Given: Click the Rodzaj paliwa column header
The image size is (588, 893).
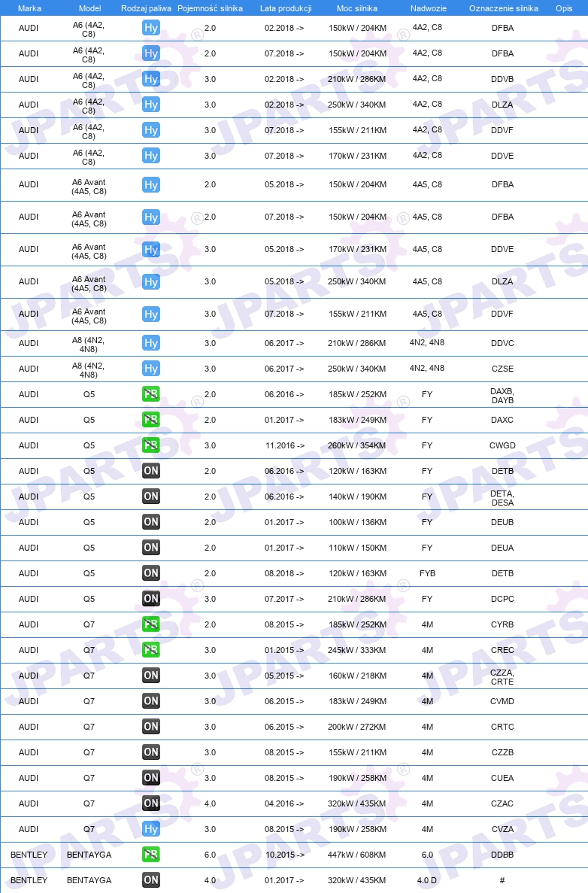Looking at the screenshot, I should [146, 8].
